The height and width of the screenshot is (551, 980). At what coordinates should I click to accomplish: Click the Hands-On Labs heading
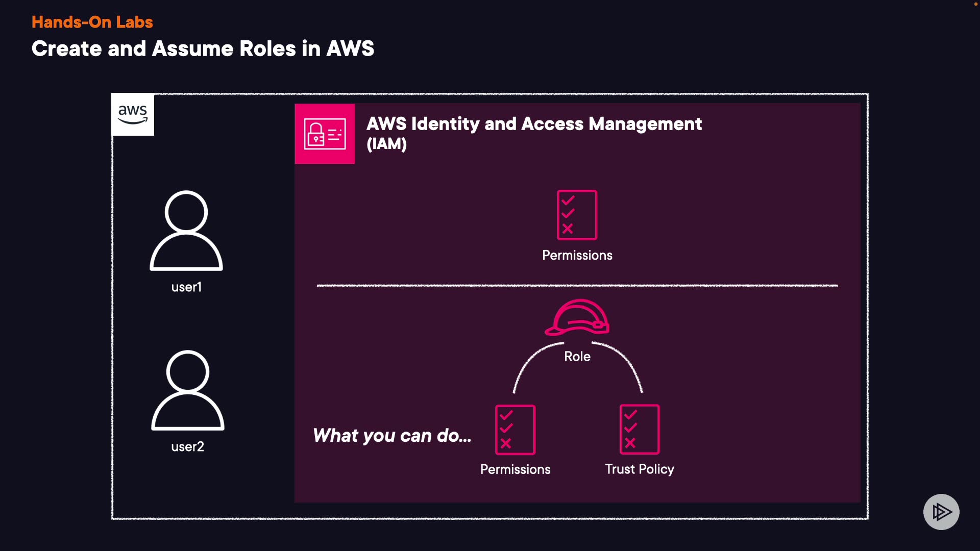pos(92,22)
